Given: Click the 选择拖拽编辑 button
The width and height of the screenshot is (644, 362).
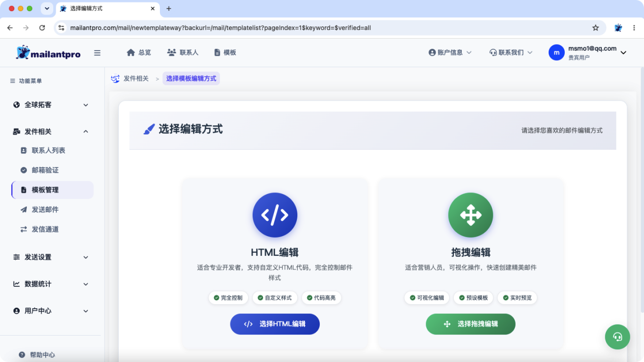Looking at the screenshot, I should coord(470,324).
